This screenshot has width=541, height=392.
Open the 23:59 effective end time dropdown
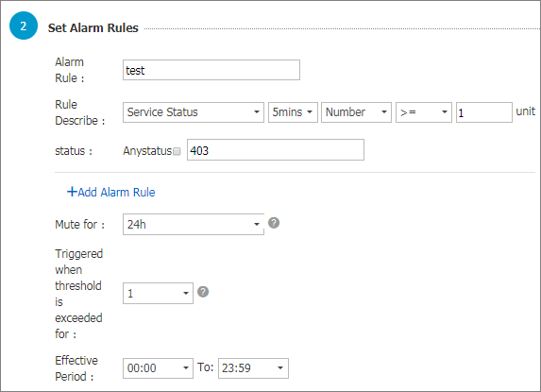click(x=253, y=368)
